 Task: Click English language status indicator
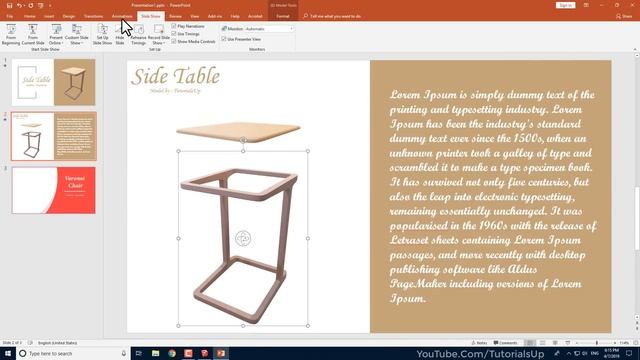click(58, 343)
